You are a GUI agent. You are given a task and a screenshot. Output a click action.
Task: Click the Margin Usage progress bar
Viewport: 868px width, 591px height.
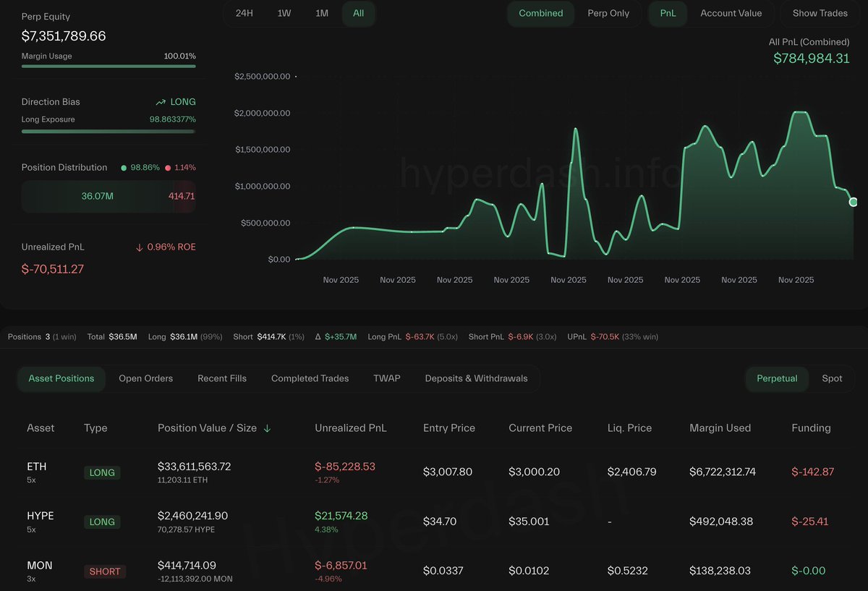coord(109,67)
